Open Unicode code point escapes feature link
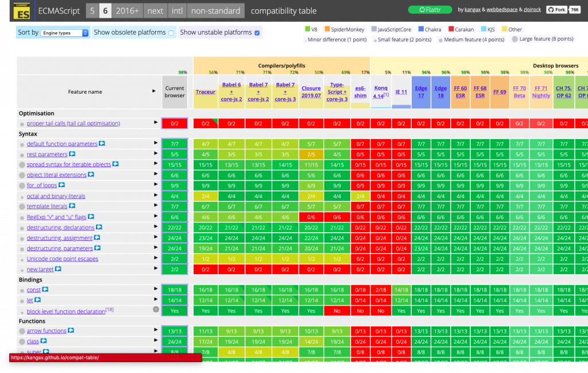The height and width of the screenshot is (373, 588). point(62,259)
